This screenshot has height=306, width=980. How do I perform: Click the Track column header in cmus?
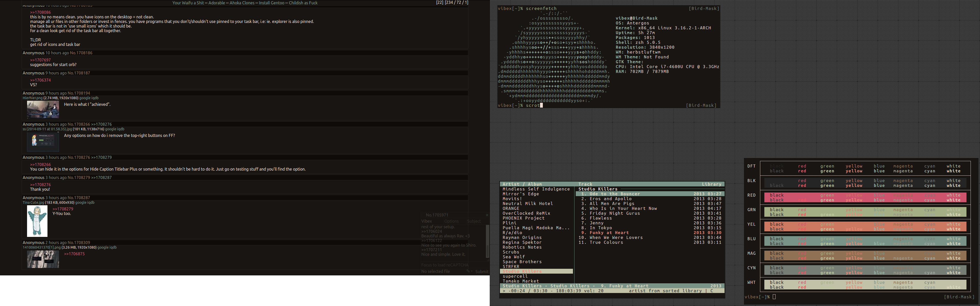click(585, 184)
